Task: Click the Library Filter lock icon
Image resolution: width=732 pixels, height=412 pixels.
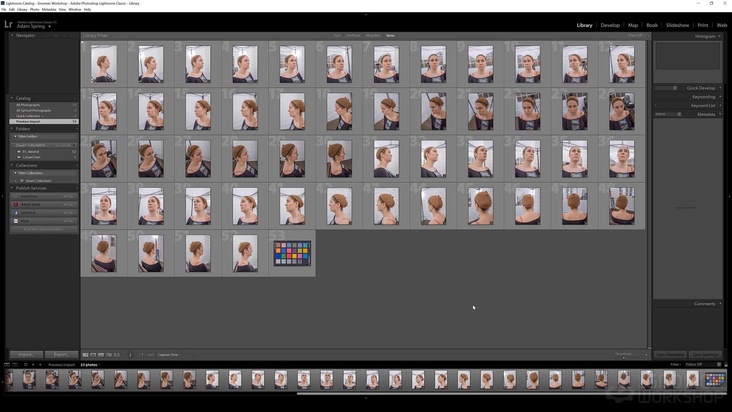Action: pyautogui.click(x=648, y=35)
